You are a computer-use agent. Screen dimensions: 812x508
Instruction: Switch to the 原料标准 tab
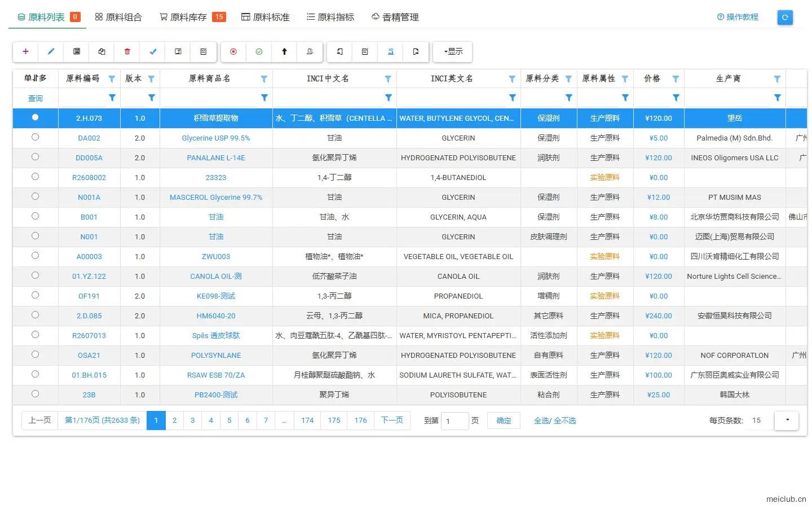[266, 17]
